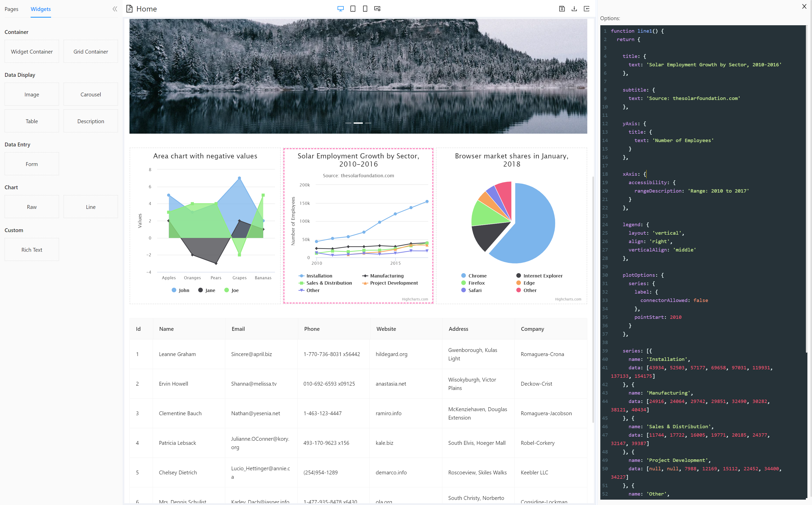Open the live preview icon

pyautogui.click(x=377, y=9)
